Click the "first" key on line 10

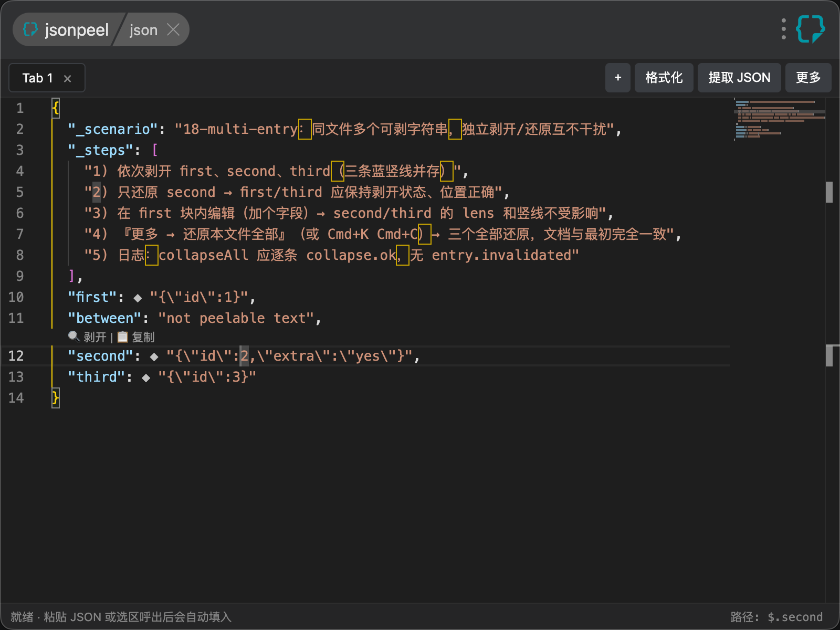92,297
